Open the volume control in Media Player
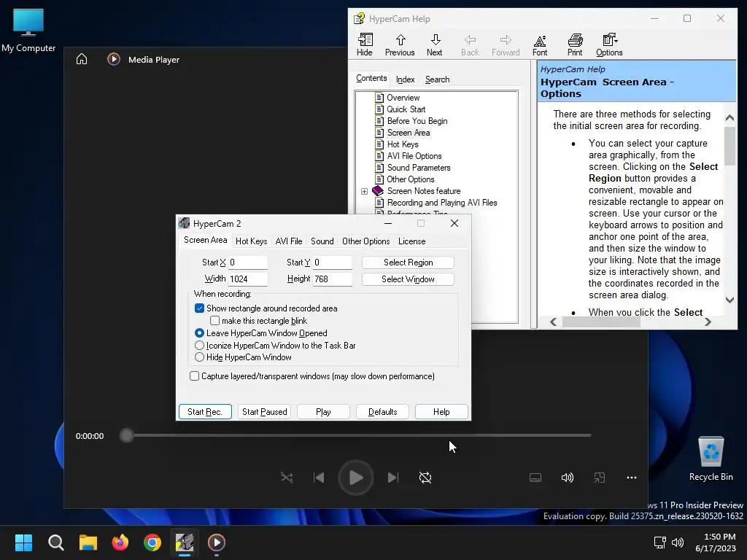 click(568, 478)
